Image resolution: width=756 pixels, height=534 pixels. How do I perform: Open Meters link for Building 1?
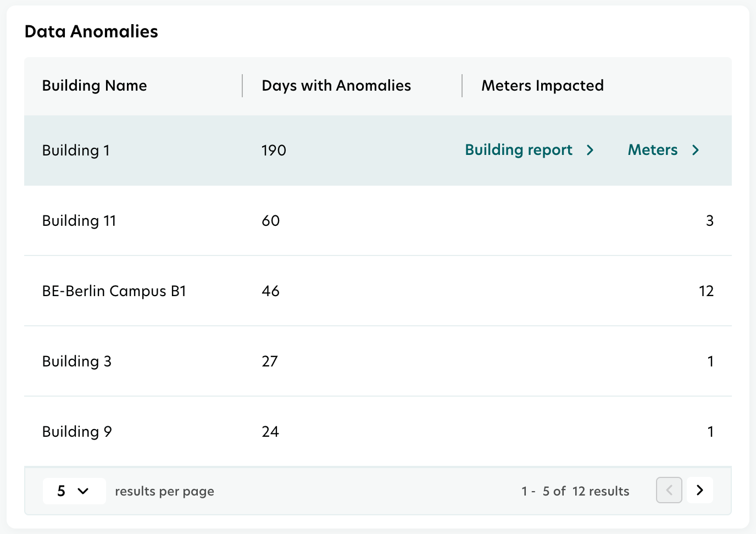click(x=653, y=150)
